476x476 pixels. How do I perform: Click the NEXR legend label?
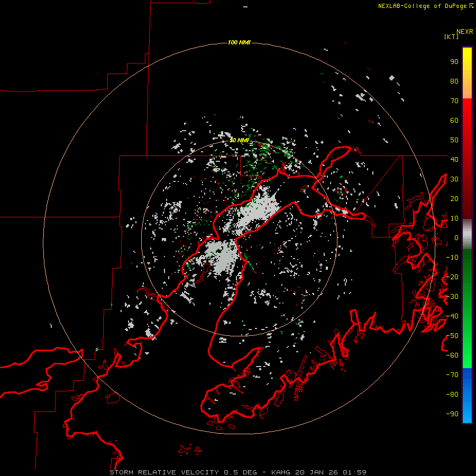click(465, 32)
